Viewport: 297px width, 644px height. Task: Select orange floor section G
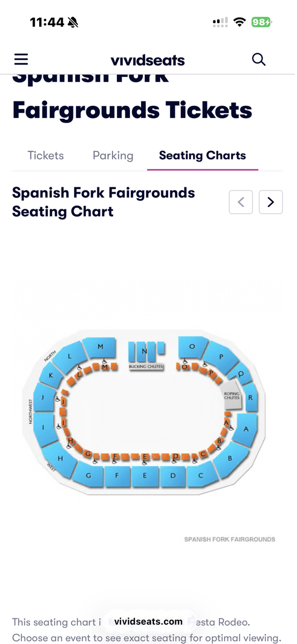(x=88, y=455)
